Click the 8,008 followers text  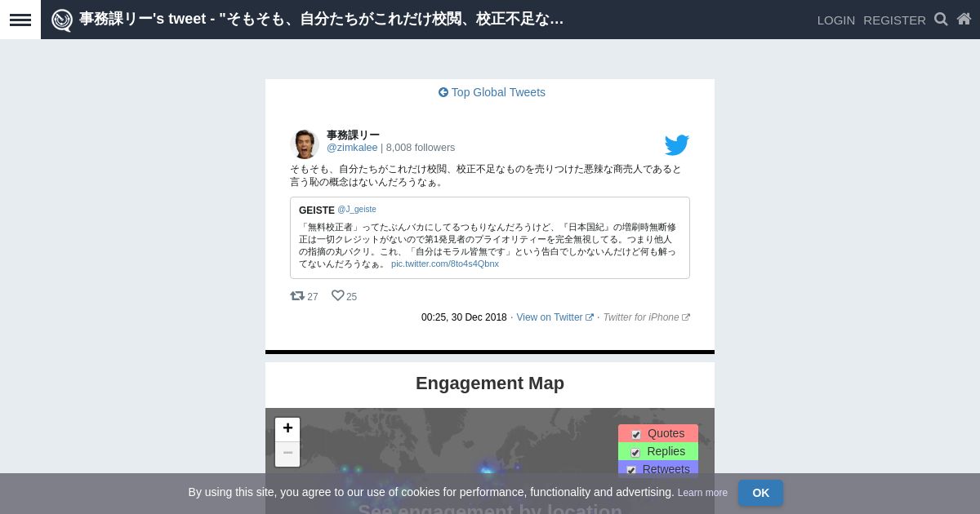[421, 148]
